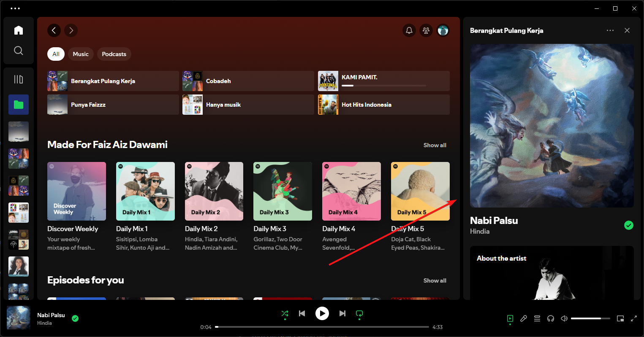Open Friend Activity icon
The image size is (644, 337).
point(426,30)
